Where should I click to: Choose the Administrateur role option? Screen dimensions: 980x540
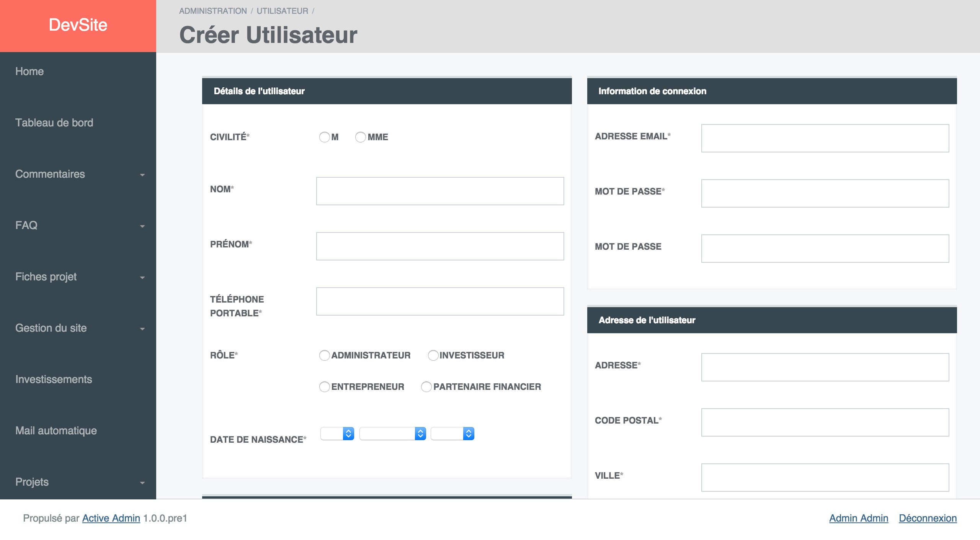click(324, 355)
